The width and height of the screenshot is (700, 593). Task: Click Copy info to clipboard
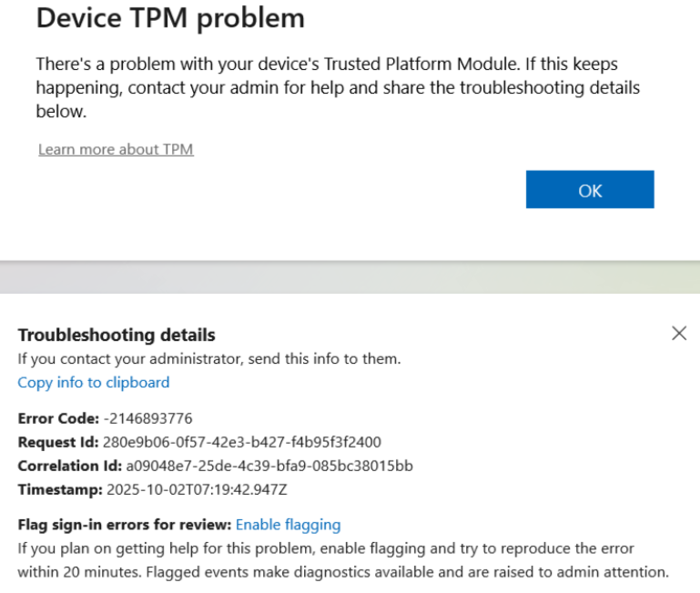[x=94, y=383]
